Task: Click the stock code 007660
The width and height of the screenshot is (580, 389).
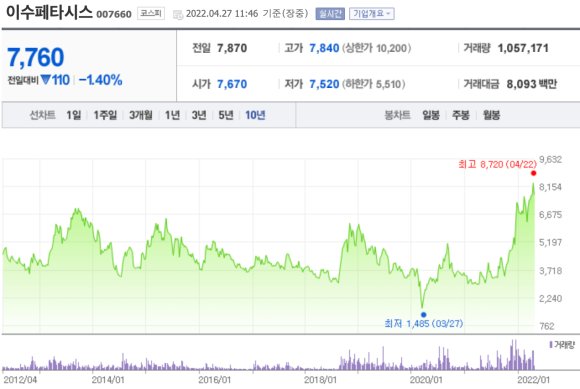Action: 114,14
